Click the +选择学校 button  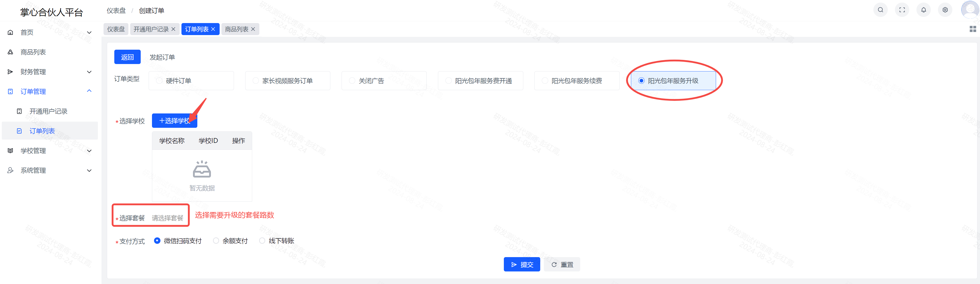[174, 121]
